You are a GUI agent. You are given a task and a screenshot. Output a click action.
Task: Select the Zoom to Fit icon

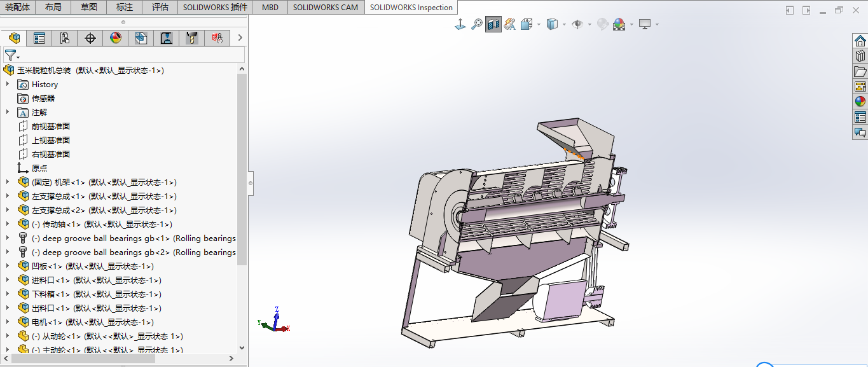click(460, 24)
